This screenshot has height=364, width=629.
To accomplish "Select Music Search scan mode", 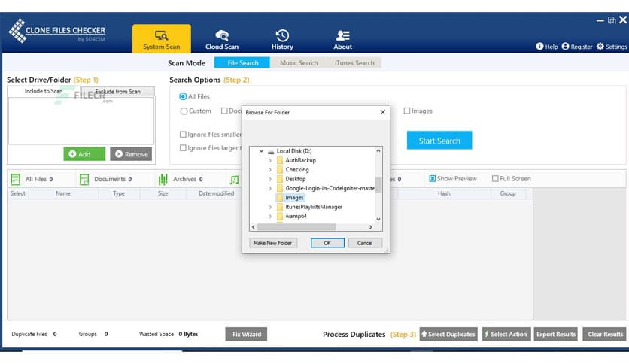I will (x=299, y=63).
